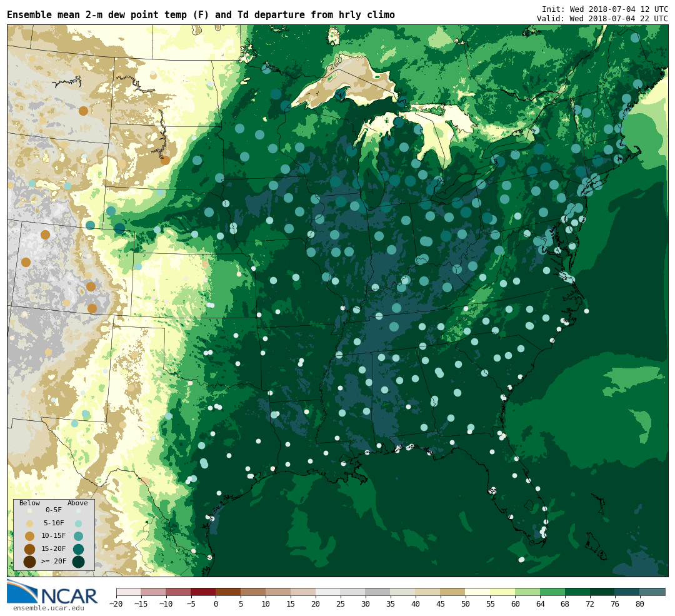Select the dark teal colorbar segment 76 to 80

pos(627,592)
